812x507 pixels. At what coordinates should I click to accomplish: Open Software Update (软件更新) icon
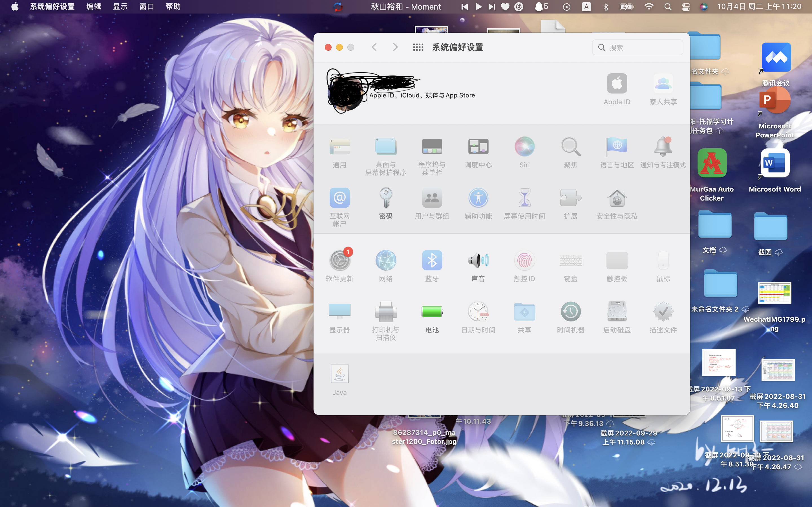click(339, 261)
